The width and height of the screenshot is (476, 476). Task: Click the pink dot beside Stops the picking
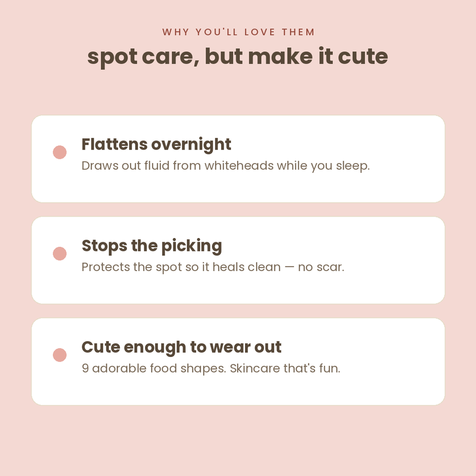coord(60,253)
